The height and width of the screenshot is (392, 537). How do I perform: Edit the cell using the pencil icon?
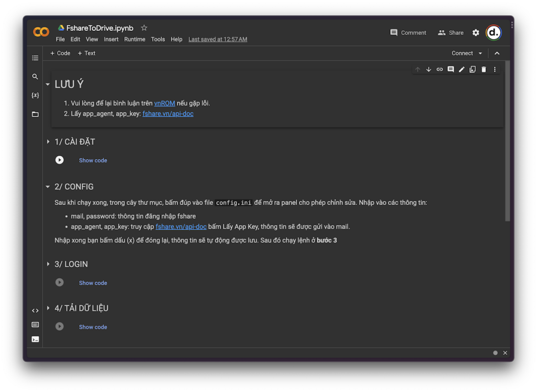461,70
